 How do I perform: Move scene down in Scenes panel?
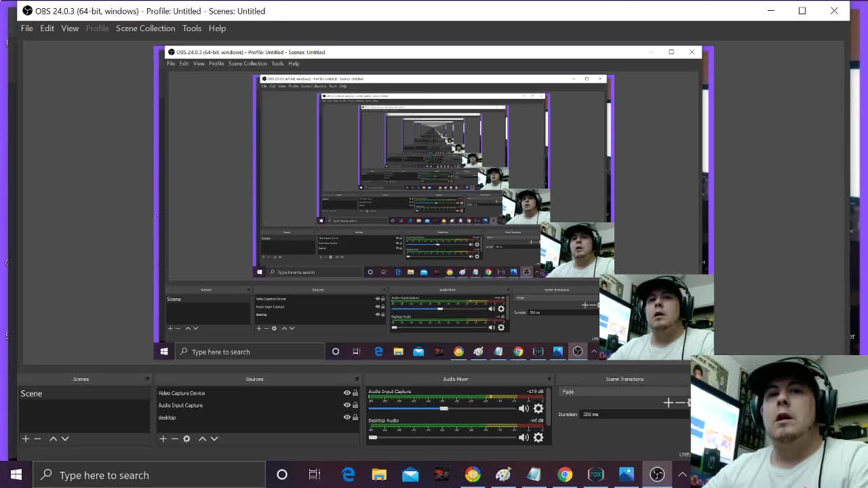[65, 439]
